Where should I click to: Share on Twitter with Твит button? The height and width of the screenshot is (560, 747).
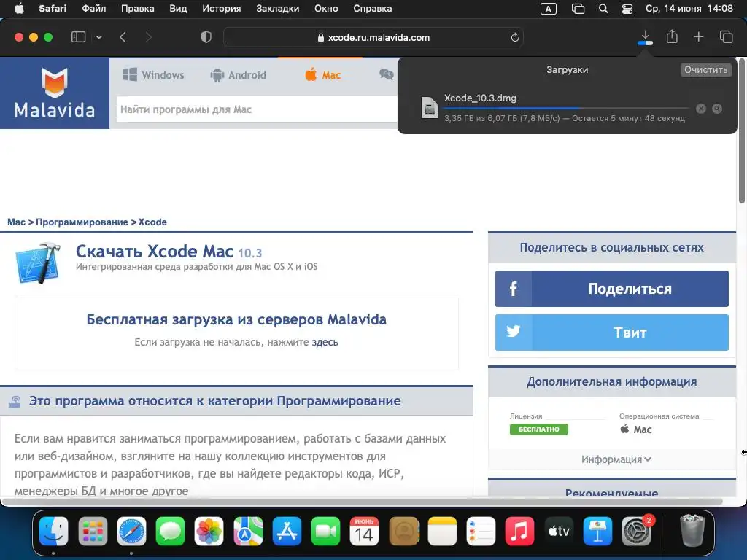612,332
